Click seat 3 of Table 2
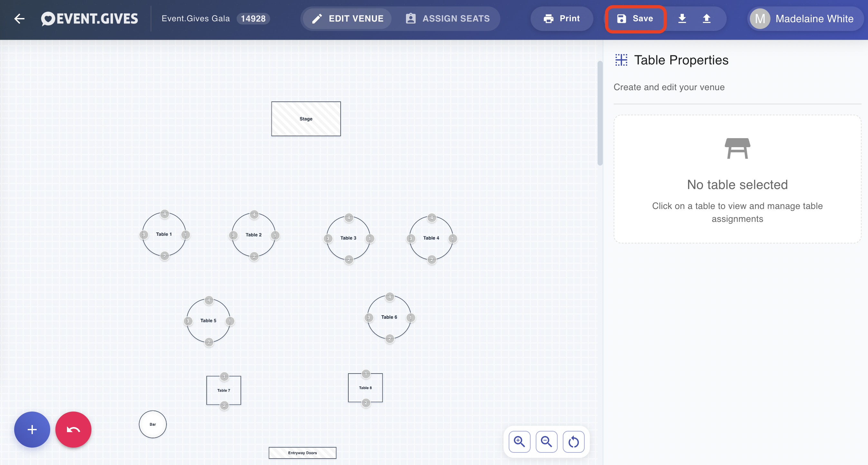Image resolution: width=868 pixels, height=465 pixels. click(233, 235)
